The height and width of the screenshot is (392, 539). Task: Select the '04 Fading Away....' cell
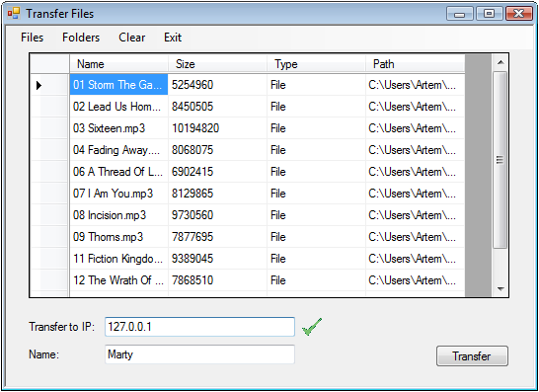118,150
